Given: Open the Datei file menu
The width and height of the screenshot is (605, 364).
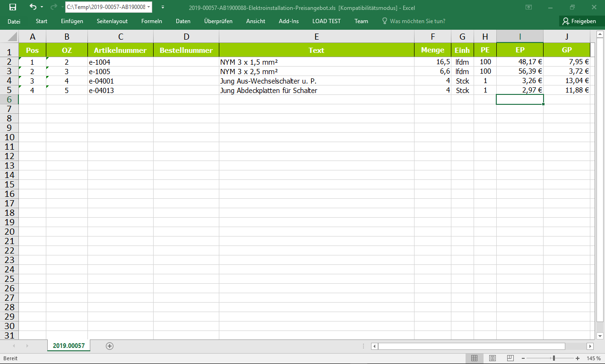Looking at the screenshot, I should (x=14, y=21).
